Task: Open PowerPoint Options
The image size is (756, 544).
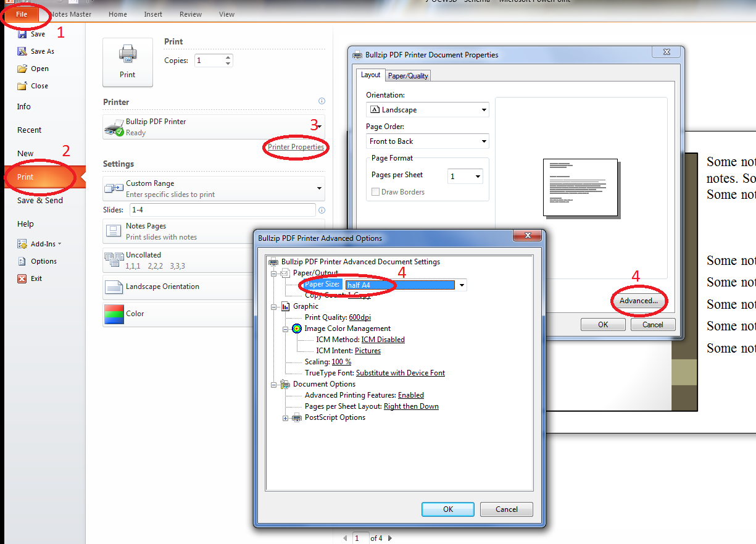Action: (37, 261)
